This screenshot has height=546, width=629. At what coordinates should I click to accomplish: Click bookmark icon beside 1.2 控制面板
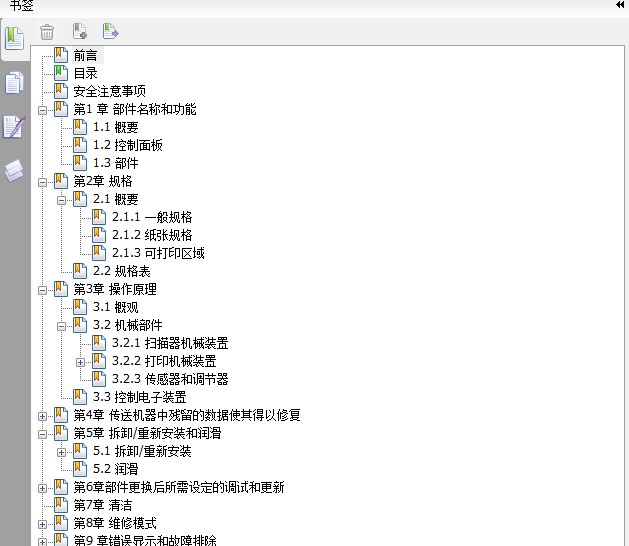point(80,145)
